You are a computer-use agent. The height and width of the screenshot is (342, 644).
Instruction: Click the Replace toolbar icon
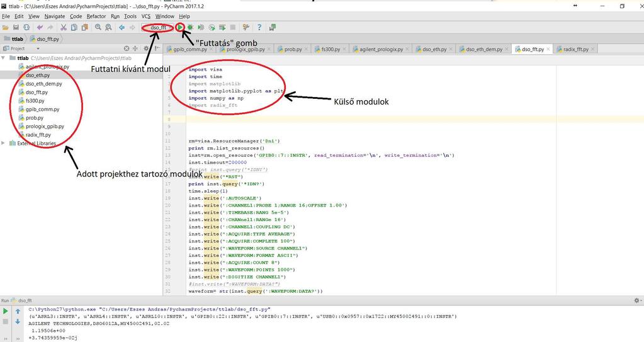click(x=108, y=28)
